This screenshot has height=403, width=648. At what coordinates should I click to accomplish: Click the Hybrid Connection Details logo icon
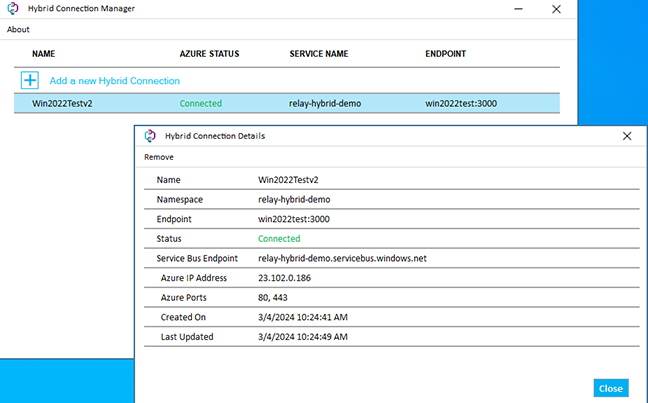pos(150,136)
